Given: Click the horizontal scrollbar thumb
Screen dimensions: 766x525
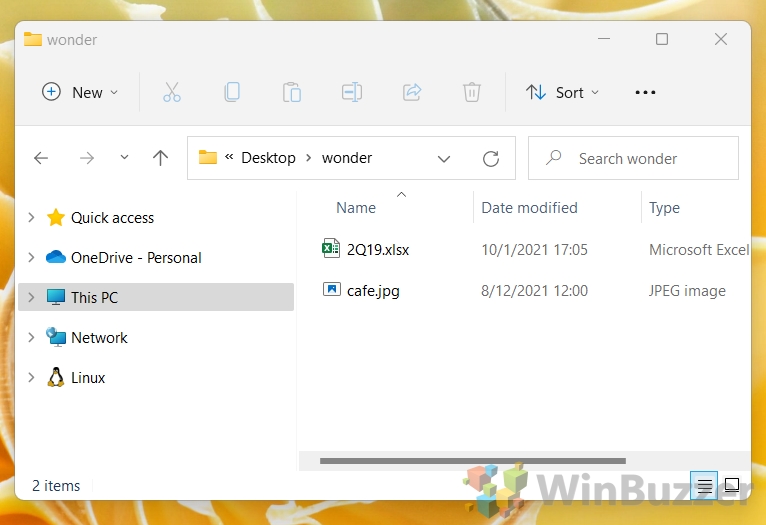Looking at the screenshot, I should pyautogui.click(x=472, y=461).
